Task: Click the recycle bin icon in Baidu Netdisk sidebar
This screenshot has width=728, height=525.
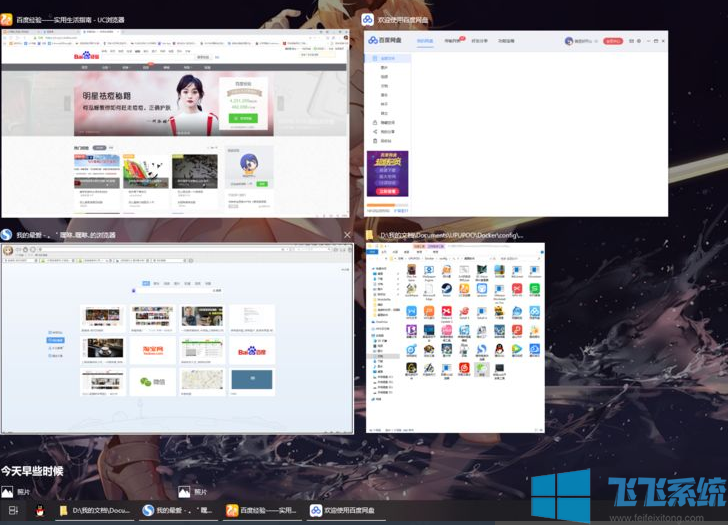Action: (375, 141)
